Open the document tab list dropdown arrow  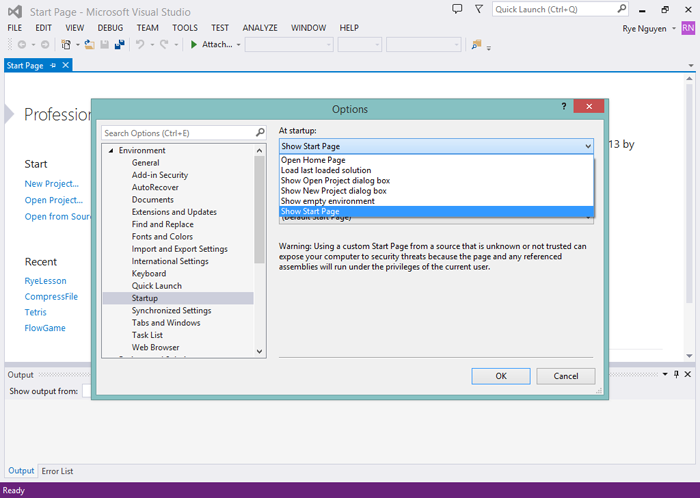click(691, 66)
